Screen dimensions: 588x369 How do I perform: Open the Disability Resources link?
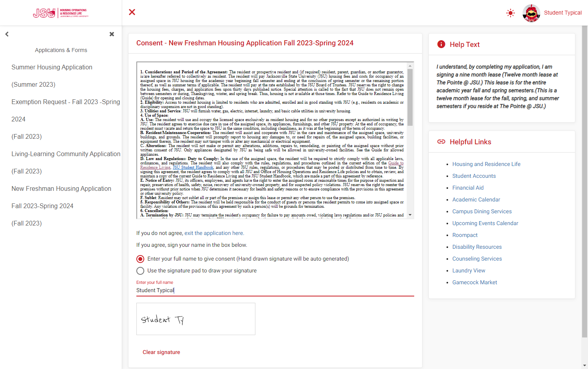tap(477, 247)
